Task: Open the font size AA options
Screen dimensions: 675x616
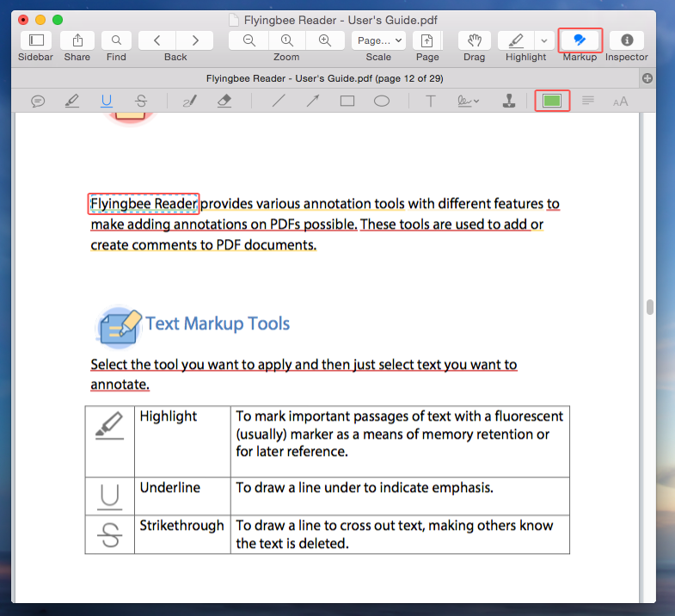Action: [620, 102]
